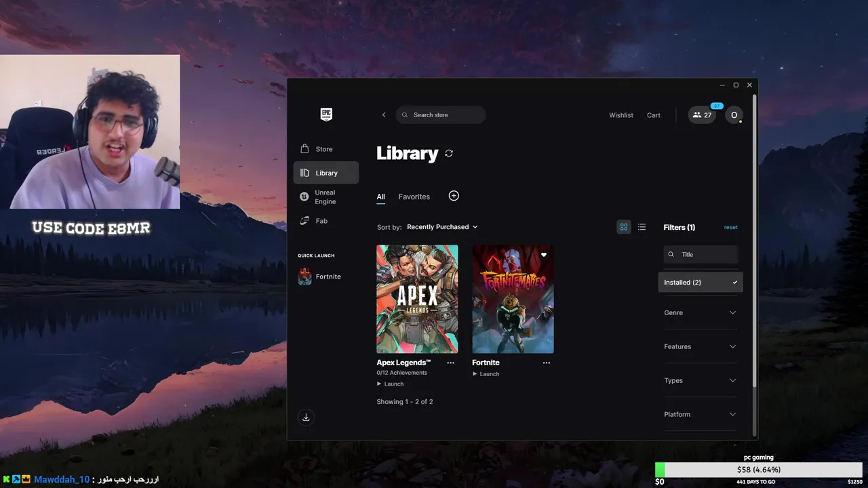
Task: Open the account profile avatar O
Action: pyautogui.click(x=734, y=115)
